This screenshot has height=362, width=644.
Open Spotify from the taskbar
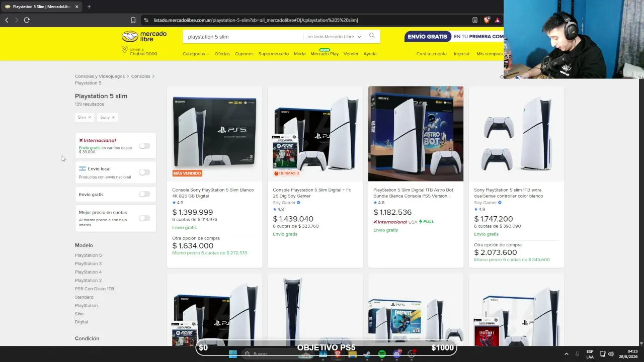click(382, 354)
